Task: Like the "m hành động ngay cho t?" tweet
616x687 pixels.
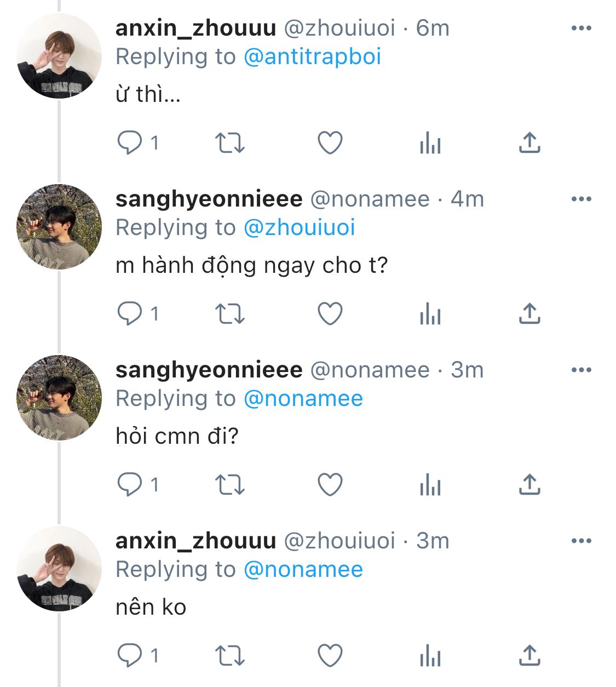Action: [330, 314]
